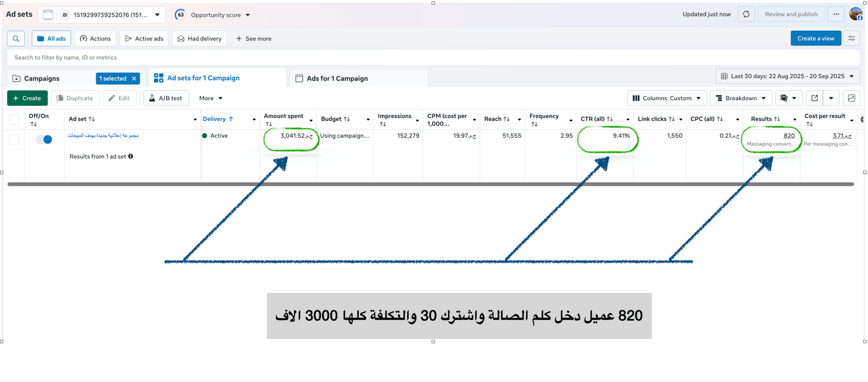868x382 pixels.
Task: Sort by the Off/On column arrows
Action: tap(33, 124)
